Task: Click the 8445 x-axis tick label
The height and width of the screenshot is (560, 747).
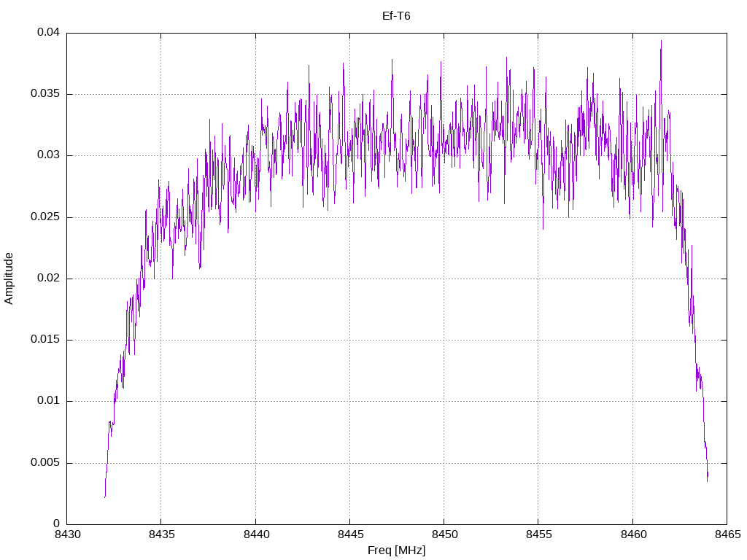Action: point(351,534)
